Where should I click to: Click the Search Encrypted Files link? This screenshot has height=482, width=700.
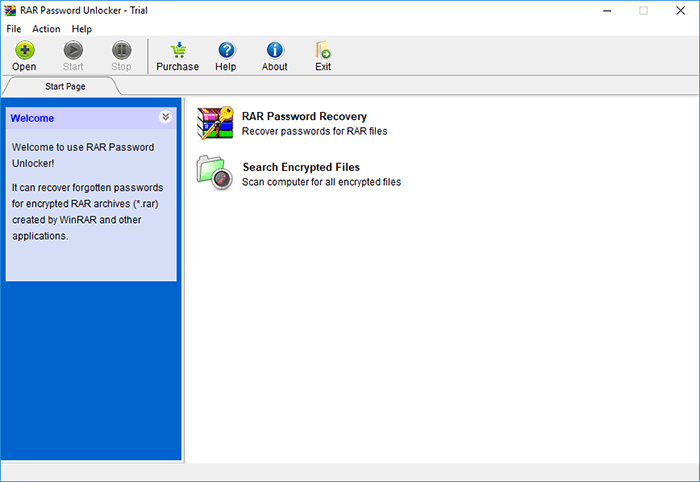coord(301,167)
